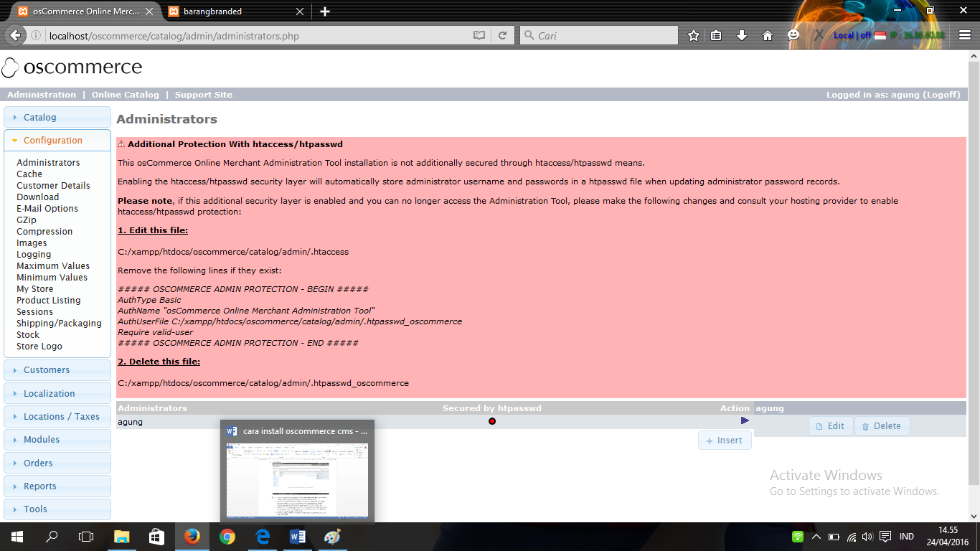Expand the Orders sidebar section
Screen dimensions: 980x551
57,463
